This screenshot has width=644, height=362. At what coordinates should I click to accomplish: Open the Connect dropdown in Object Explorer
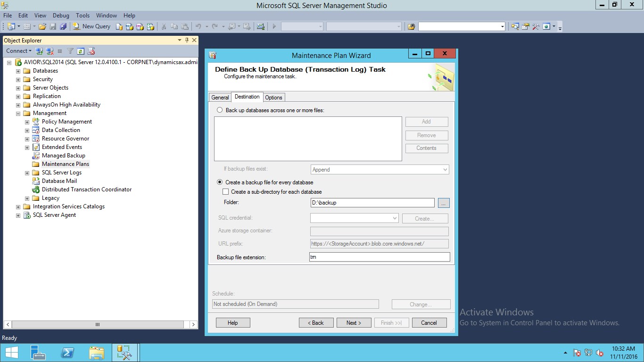(19, 51)
